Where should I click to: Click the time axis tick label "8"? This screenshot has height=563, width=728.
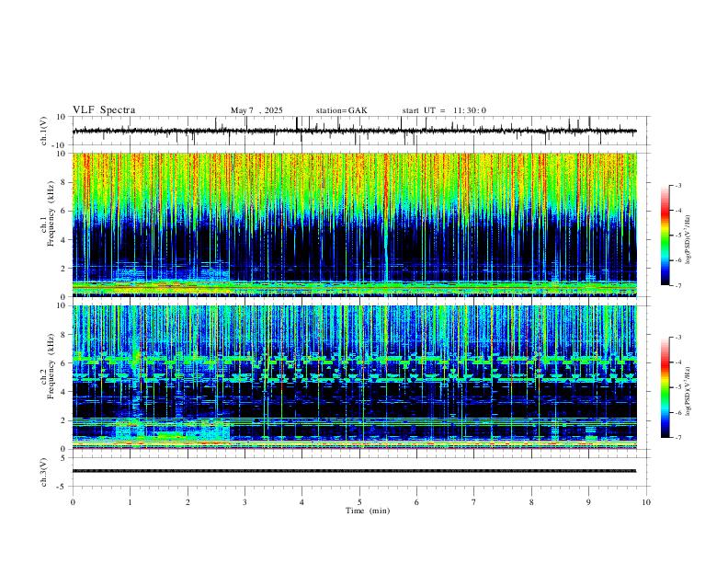(x=531, y=502)
